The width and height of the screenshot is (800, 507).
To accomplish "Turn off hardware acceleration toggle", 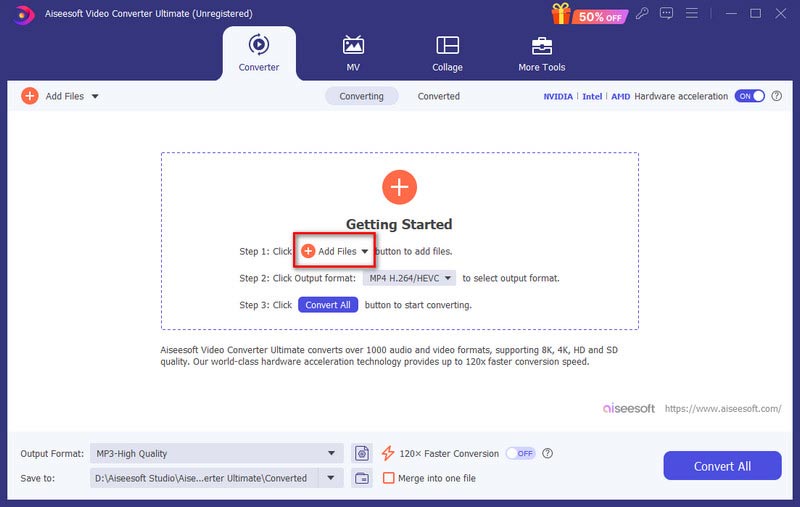I will click(749, 96).
